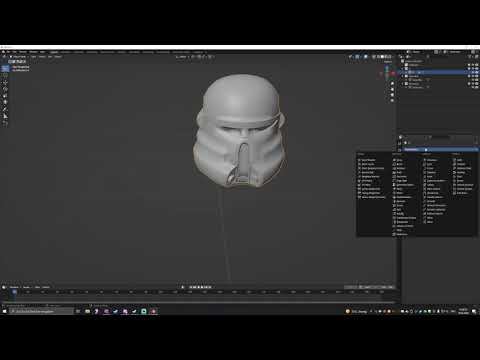
Task: Choose Soft Body modifier in Physics column
Action: click(461, 193)
